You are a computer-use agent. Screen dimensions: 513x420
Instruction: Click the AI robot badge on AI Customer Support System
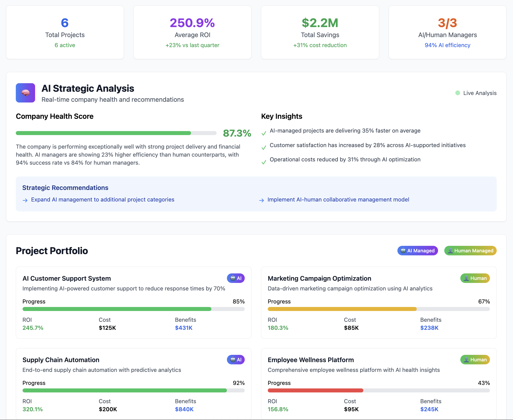(x=235, y=278)
